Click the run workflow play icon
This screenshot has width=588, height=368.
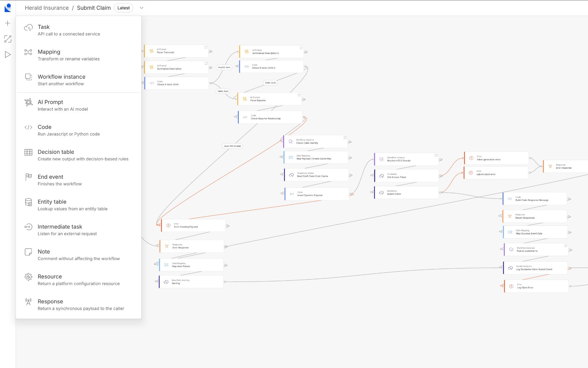[x=7, y=54]
